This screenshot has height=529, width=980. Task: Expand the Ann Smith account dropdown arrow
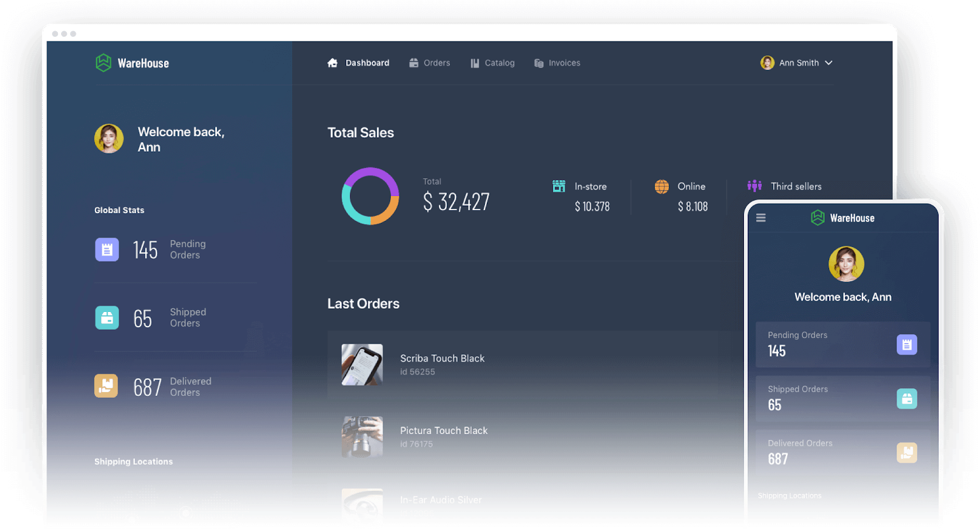pyautogui.click(x=829, y=63)
